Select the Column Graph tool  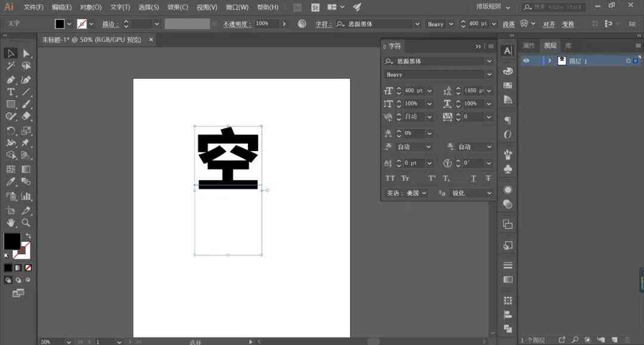(x=26, y=196)
